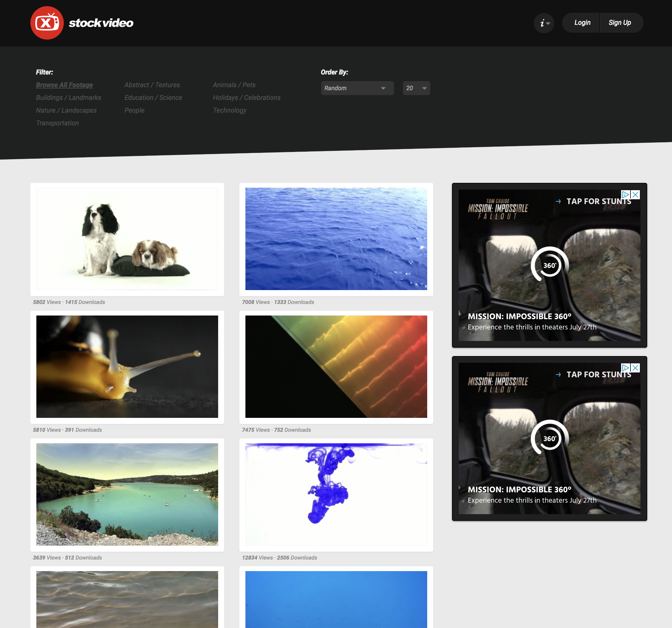Screen dimensions: 672x628
Task: Select the Browse All Footage menu item
Action: (x=65, y=85)
